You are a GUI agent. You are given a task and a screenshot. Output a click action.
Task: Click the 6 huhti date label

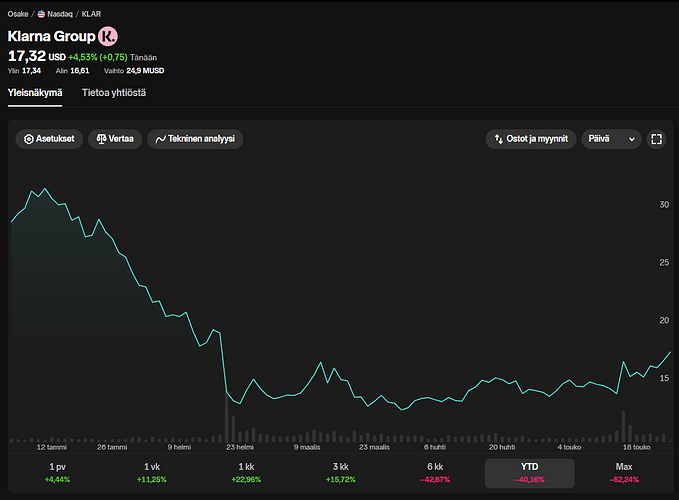[x=435, y=447]
